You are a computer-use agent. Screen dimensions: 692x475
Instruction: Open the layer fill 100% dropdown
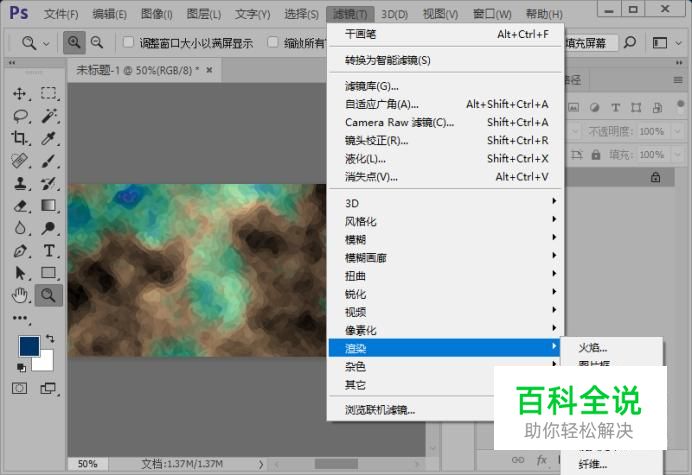tap(678, 155)
